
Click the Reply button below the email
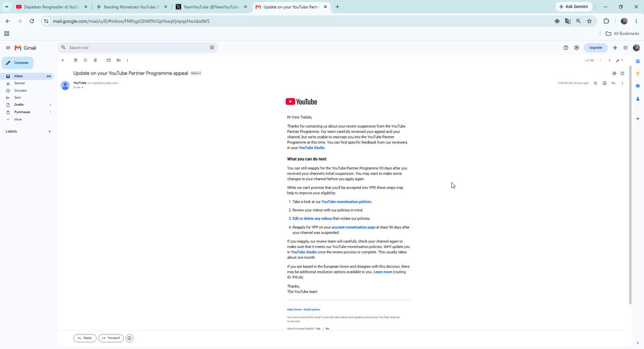[x=85, y=338]
